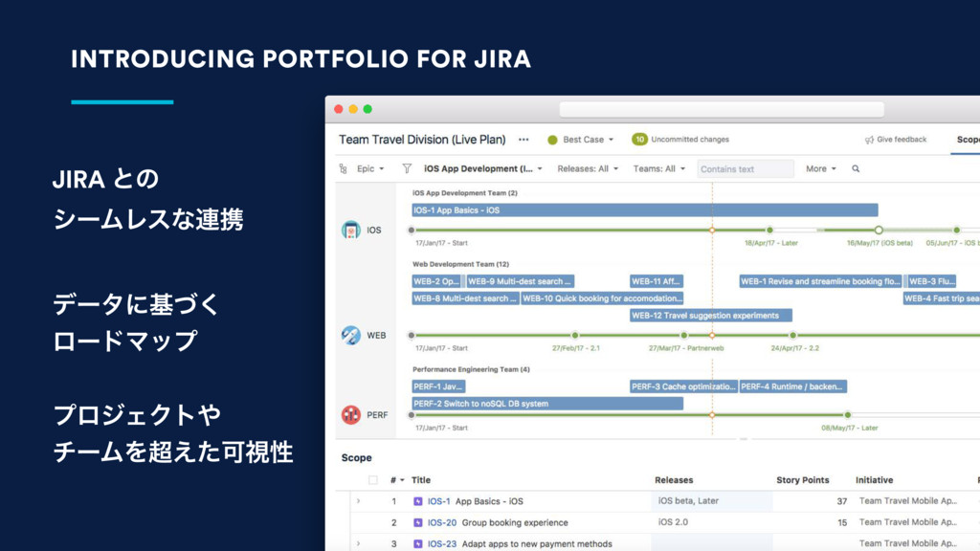This screenshot has width=980, height=551.
Task: Open the Epic hierarchy dropdown
Action: tap(370, 168)
